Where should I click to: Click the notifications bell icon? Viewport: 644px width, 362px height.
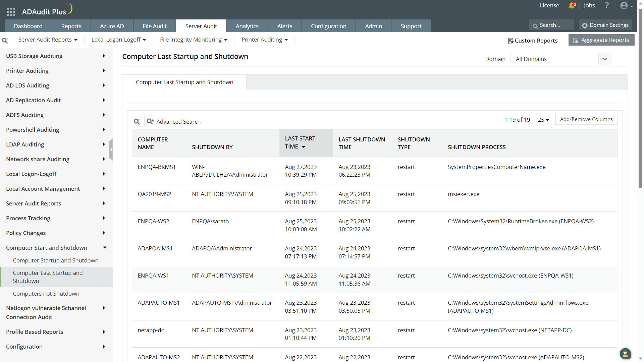pos(572,6)
